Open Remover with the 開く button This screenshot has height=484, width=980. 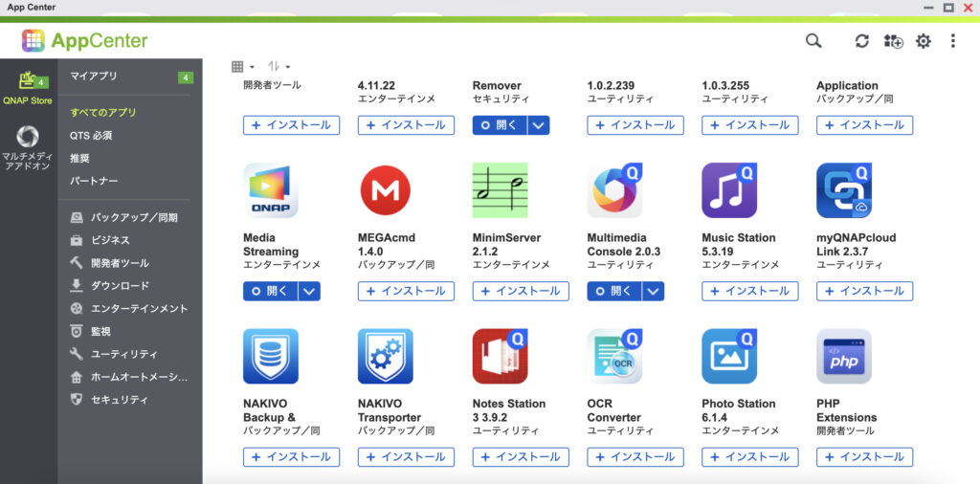(x=500, y=125)
